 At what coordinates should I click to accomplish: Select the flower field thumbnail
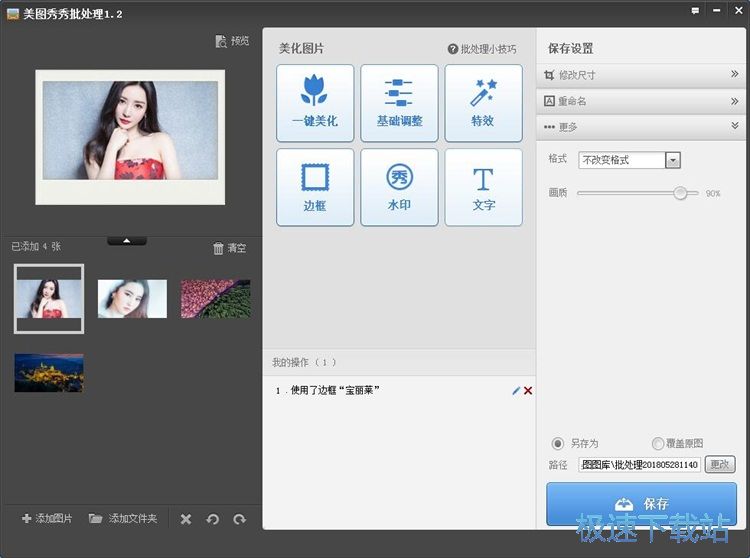216,298
